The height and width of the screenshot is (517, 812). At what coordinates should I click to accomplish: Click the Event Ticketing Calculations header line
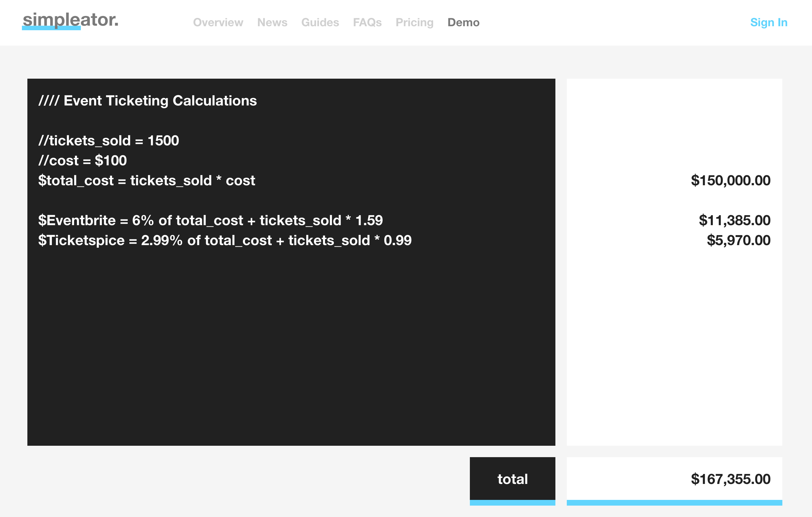point(147,101)
